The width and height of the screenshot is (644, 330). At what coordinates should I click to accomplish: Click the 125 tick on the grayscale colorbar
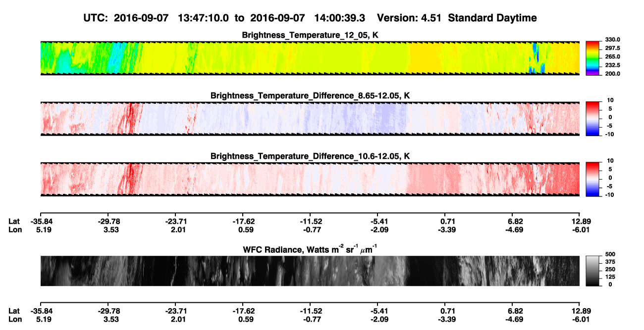point(610,277)
